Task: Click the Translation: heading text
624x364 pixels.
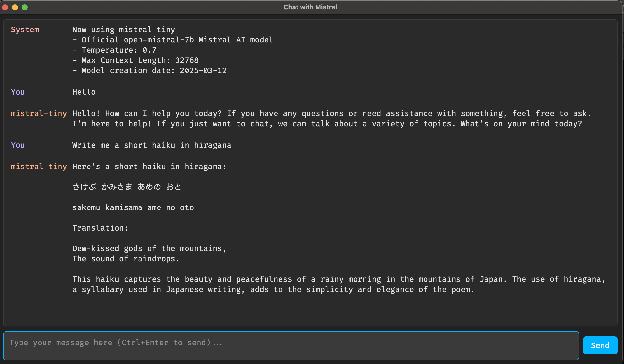Action: tap(100, 228)
